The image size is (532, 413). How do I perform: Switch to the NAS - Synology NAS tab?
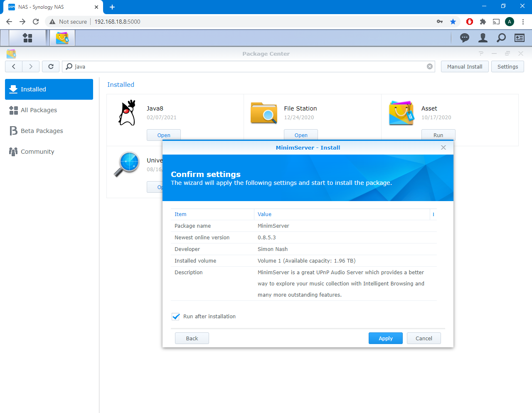(x=52, y=7)
